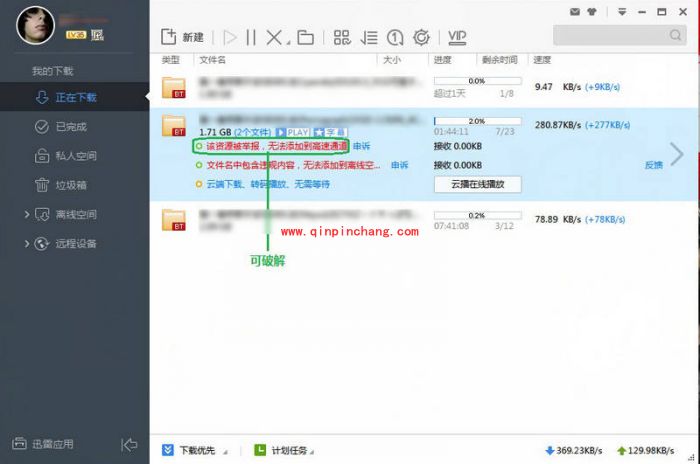Click the (+78KB/s) acceleration text
This screenshot has width=700, height=464.
point(605,219)
